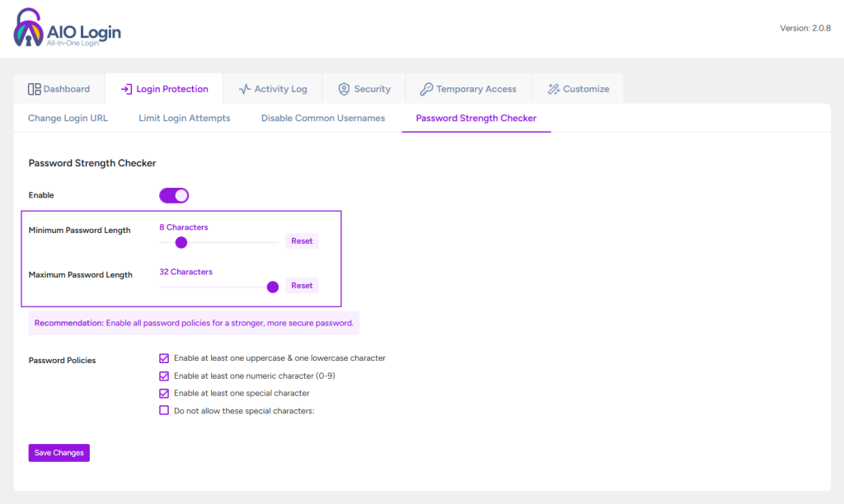Click the Dashboard tab layout icon
This screenshot has height=504, width=844.
coord(35,89)
